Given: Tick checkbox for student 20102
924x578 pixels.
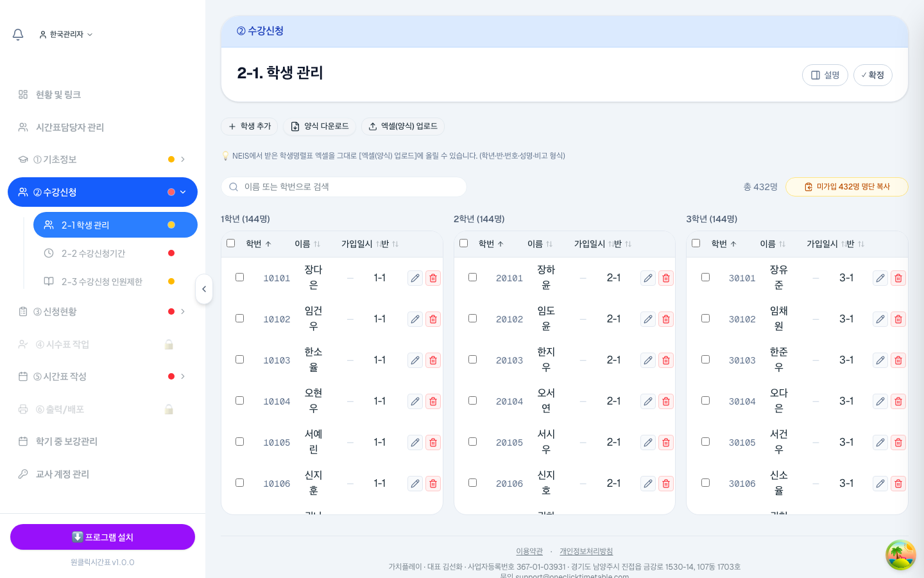Looking at the screenshot, I should (x=473, y=319).
